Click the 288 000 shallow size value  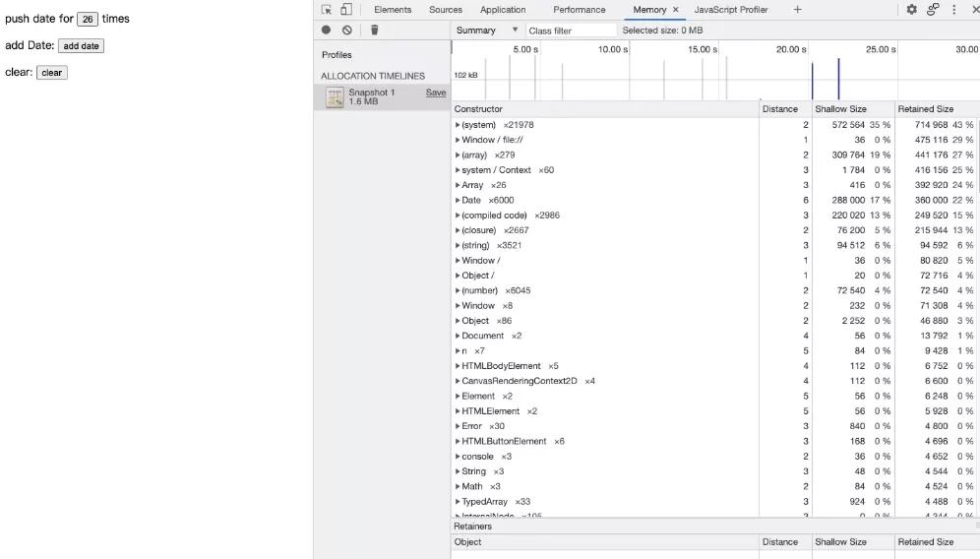click(848, 200)
